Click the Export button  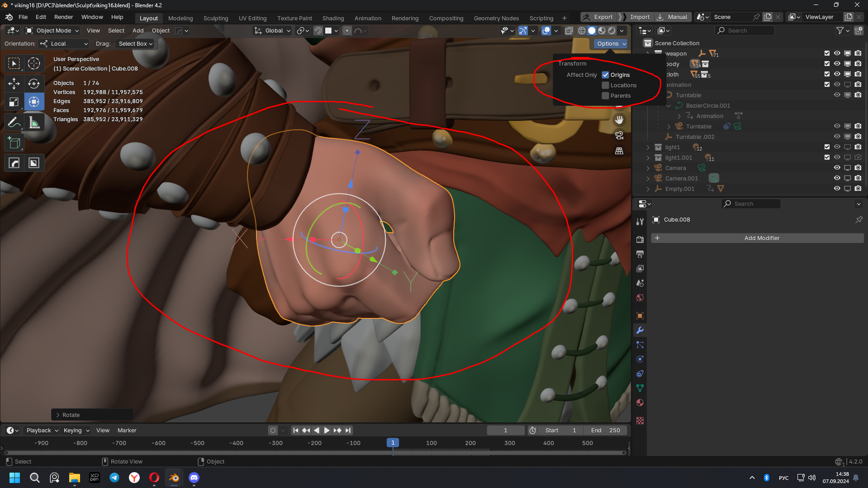pos(598,17)
